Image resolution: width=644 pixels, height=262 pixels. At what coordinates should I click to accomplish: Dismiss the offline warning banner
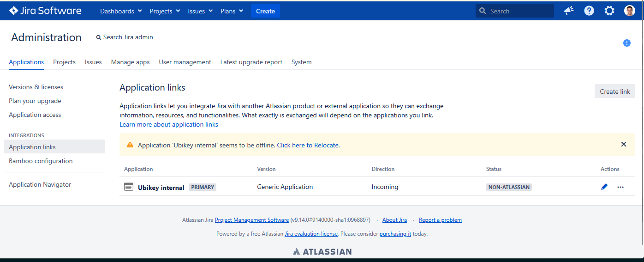pyautogui.click(x=624, y=144)
